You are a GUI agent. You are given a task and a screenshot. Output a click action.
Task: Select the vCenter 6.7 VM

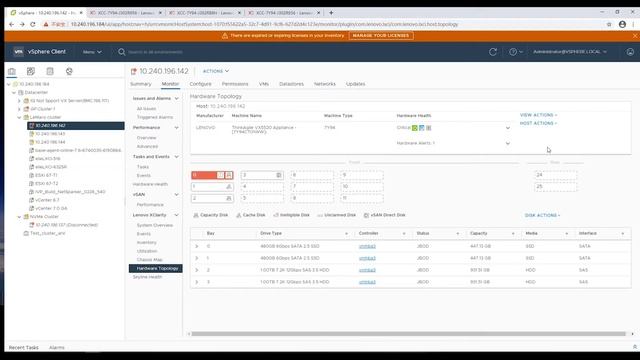[47, 200]
